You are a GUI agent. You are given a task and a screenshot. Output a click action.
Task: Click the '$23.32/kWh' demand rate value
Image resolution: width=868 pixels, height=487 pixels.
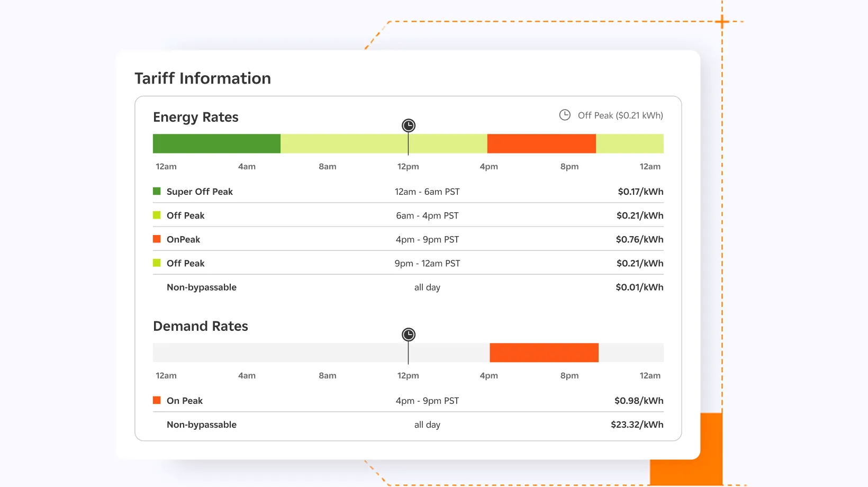pos(637,425)
